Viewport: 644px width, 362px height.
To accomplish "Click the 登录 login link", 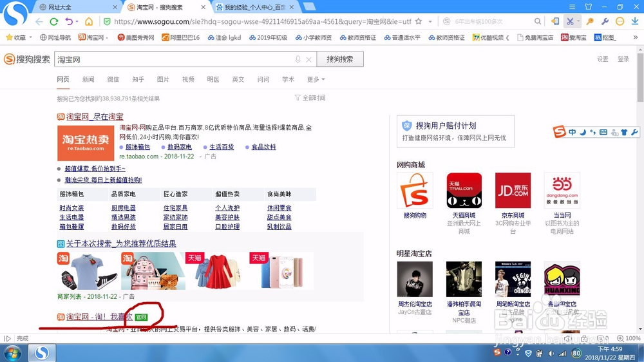I will click(x=623, y=59).
